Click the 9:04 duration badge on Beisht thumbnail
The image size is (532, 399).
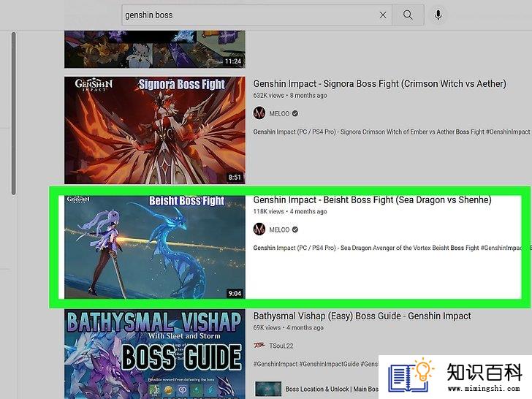[x=235, y=293]
